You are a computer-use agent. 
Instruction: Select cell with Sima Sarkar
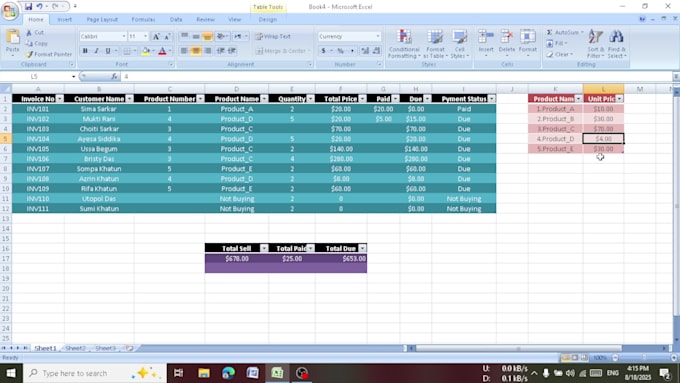(x=99, y=109)
